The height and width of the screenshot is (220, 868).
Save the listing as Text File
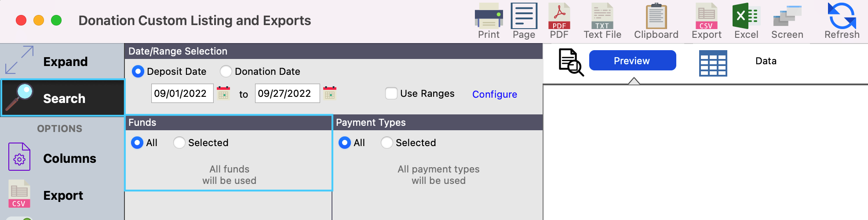(x=602, y=21)
